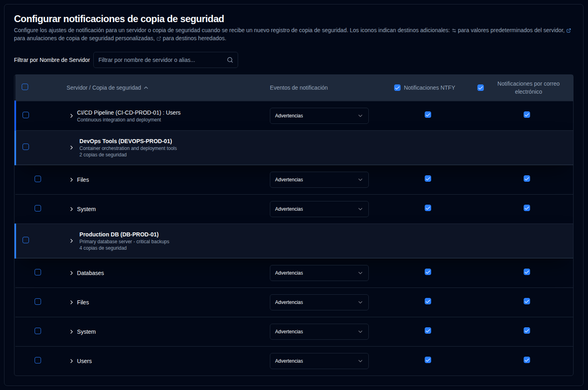Select the Production DB server checkbox
This screenshot has height=390, width=588.
click(x=26, y=240)
